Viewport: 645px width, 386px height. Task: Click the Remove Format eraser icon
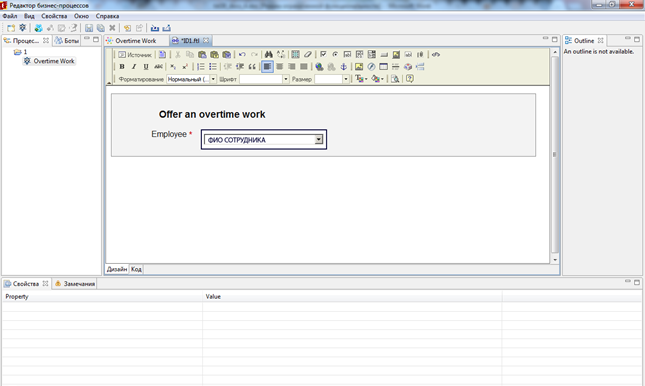coord(308,54)
